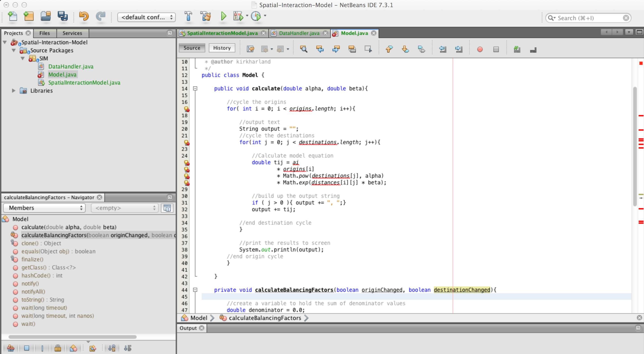Toggle Show Non-Public Members lock filter
644x354 pixels.
point(58,348)
